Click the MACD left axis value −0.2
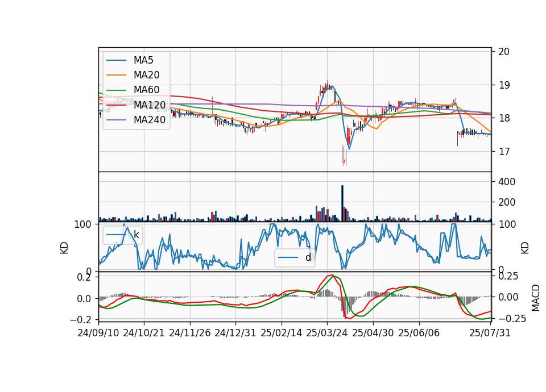Image resolution: width=546 pixels, height=392 pixels. [x=80, y=319]
